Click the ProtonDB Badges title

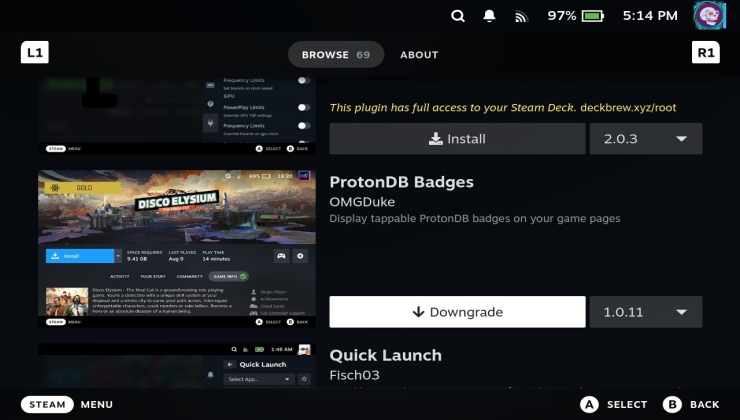pos(401,182)
